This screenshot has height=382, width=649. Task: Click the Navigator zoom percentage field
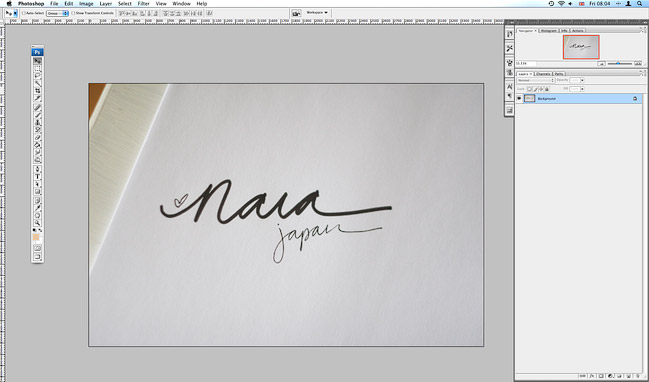click(526, 63)
